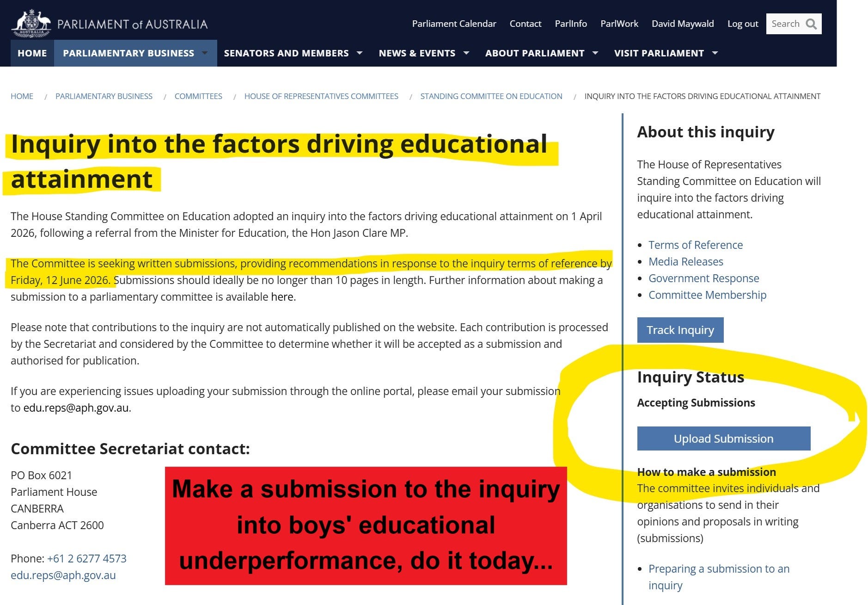Call the phone number +61 2 6277 4573
The image size is (868, 605).
click(87, 559)
